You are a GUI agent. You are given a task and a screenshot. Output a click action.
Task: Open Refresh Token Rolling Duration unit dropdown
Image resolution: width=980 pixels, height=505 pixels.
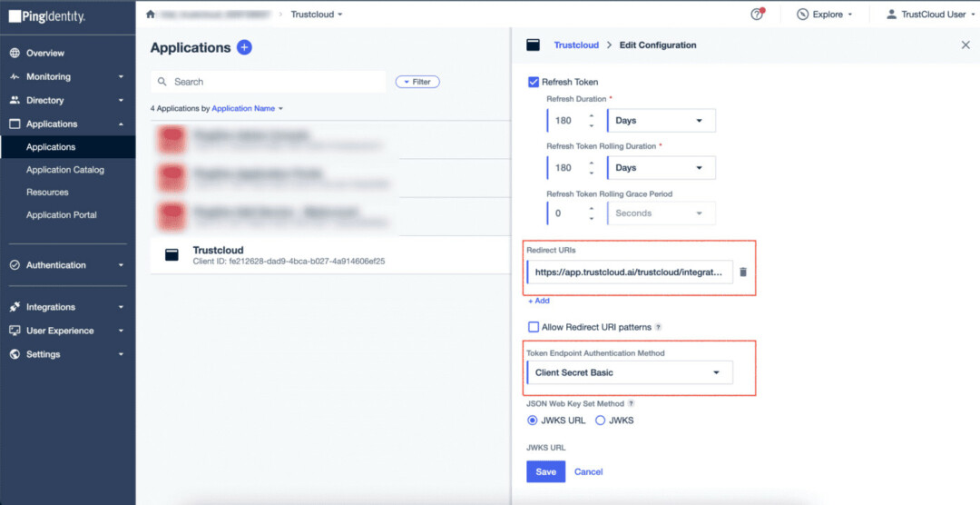tap(661, 168)
